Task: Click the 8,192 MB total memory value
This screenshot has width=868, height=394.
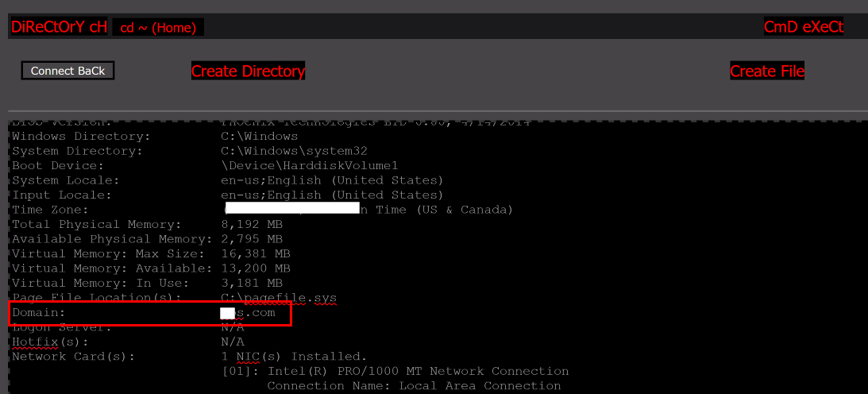Action: point(251,224)
